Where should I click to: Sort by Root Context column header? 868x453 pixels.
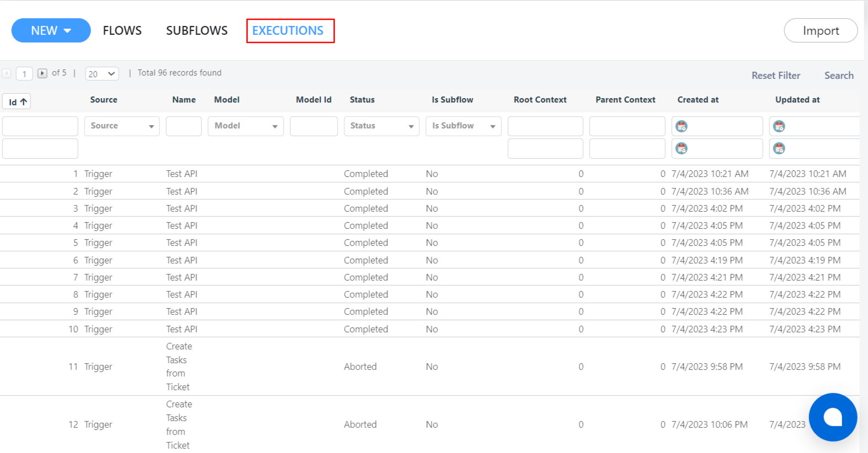click(540, 100)
